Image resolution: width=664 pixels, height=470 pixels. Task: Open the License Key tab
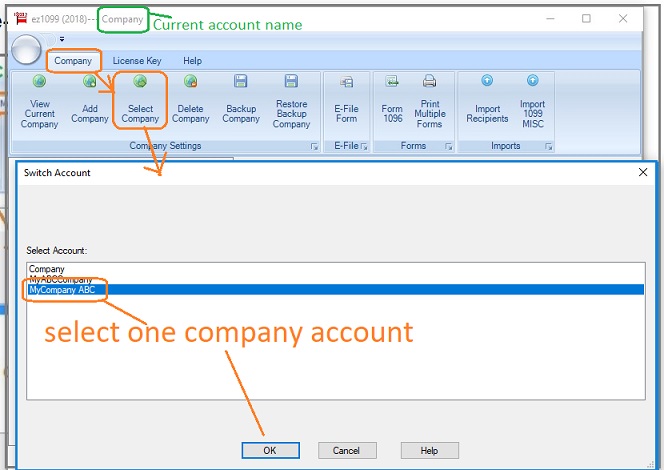(136, 61)
